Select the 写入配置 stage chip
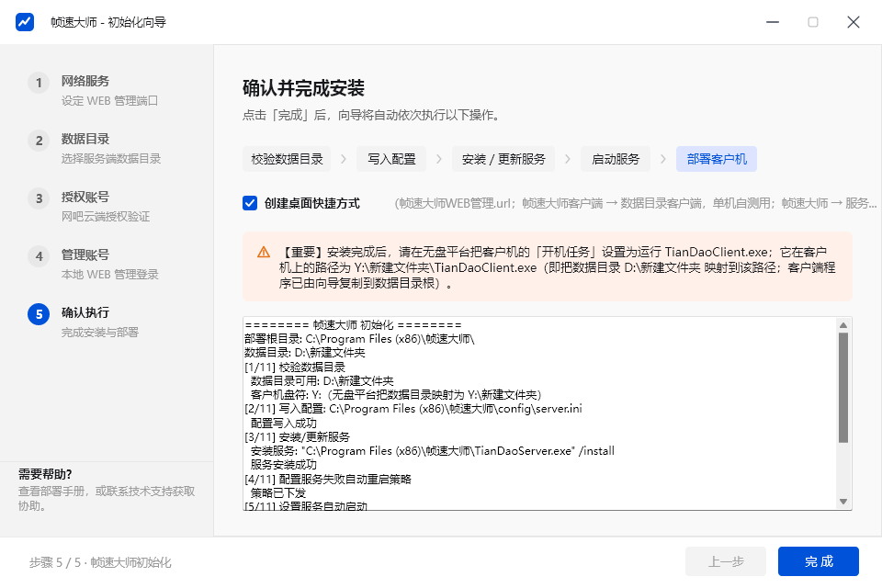 391,159
